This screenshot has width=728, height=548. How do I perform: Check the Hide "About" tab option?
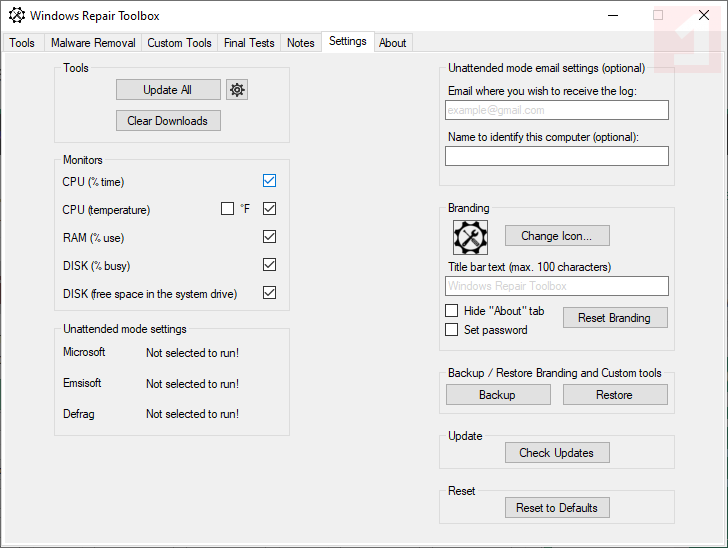(452, 311)
